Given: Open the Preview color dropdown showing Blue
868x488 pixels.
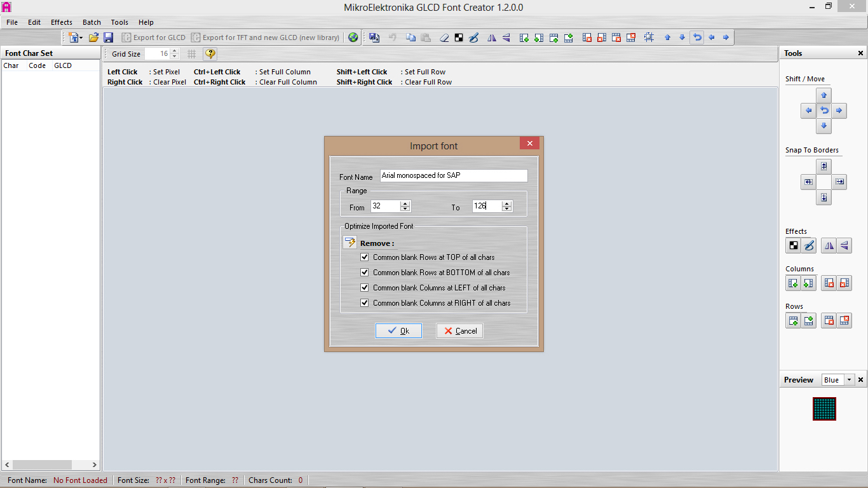Looking at the screenshot, I should [x=849, y=380].
